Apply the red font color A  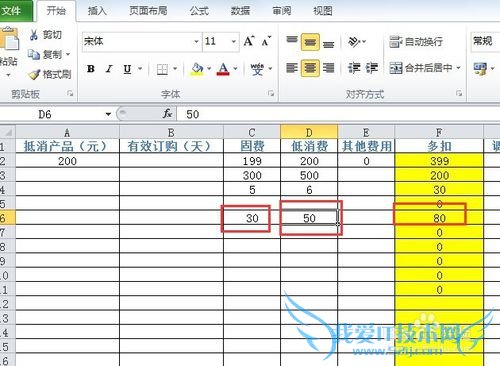[x=223, y=69]
